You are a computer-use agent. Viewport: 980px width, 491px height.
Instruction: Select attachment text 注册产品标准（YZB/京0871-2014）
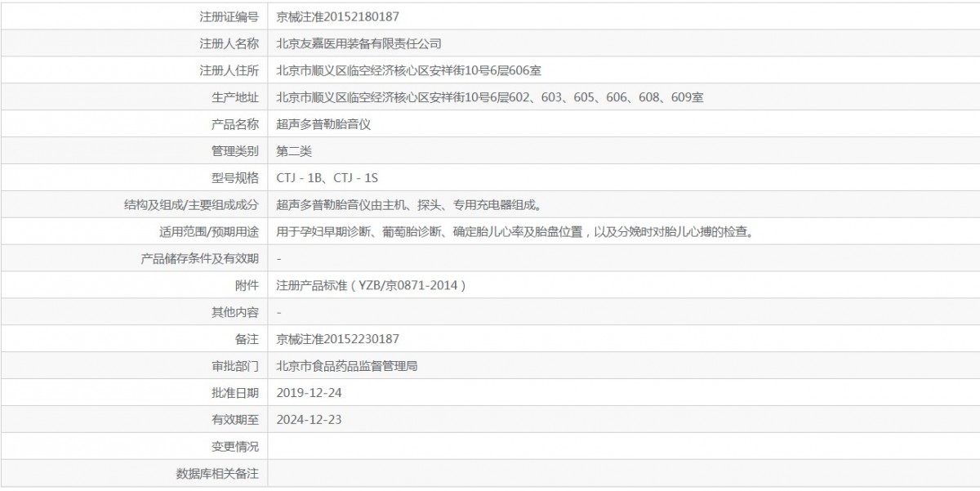tap(372, 286)
